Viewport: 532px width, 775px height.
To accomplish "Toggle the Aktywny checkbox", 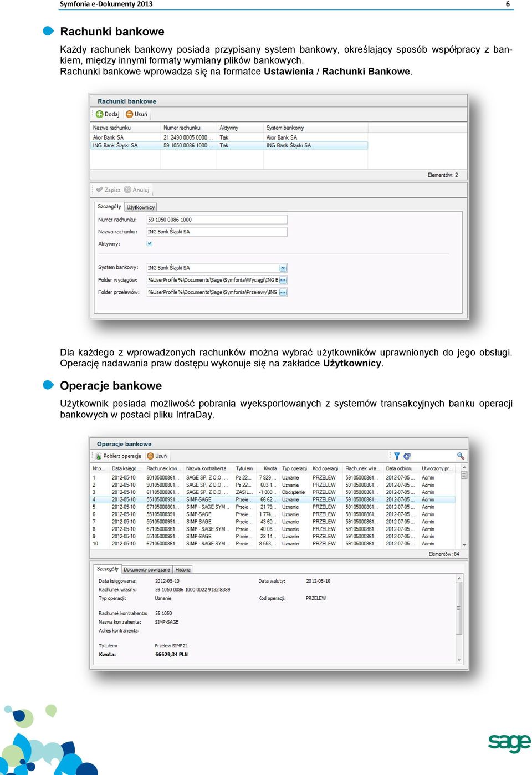I will (150, 243).
